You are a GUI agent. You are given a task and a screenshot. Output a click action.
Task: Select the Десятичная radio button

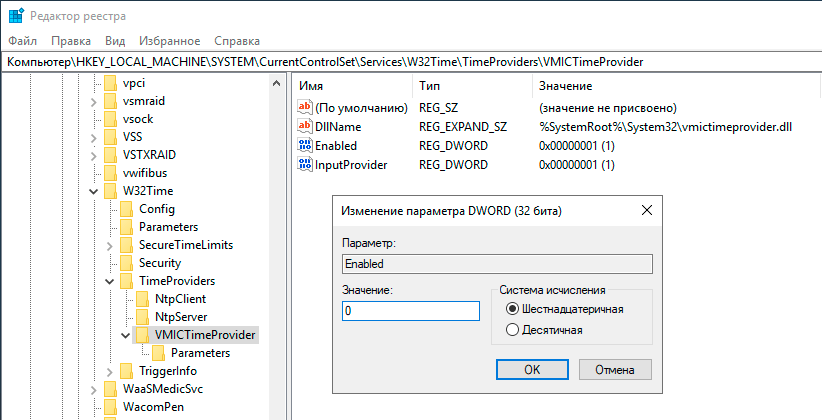tap(514, 330)
